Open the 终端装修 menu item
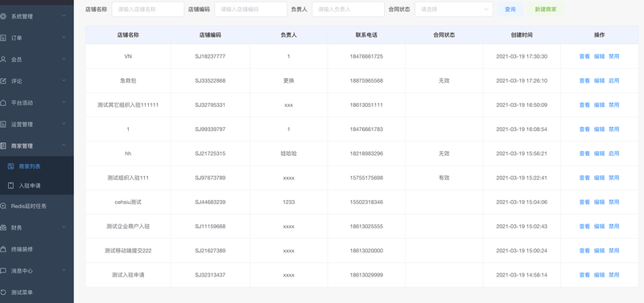The image size is (644, 303). coord(37,249)
